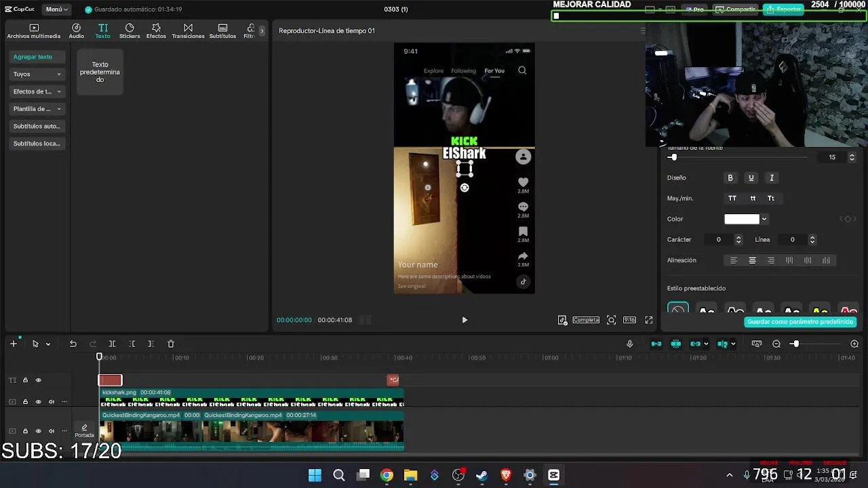Enter fullscreen preview

(649, 320)
